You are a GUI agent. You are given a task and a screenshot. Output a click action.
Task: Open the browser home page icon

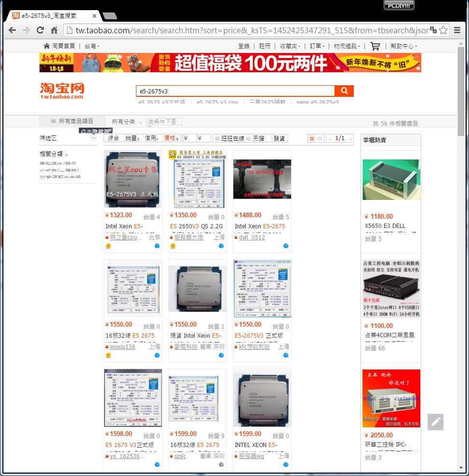pyautogui.click(x=54, y=30)
